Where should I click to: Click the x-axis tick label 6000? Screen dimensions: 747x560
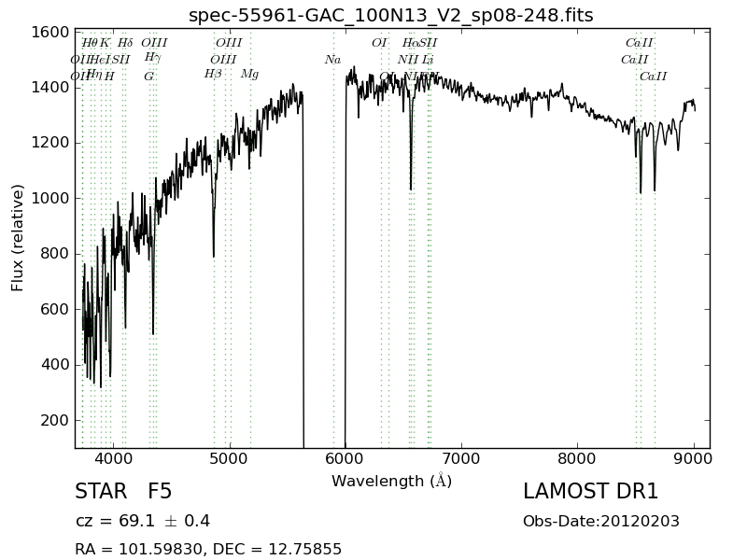point(345,459)
